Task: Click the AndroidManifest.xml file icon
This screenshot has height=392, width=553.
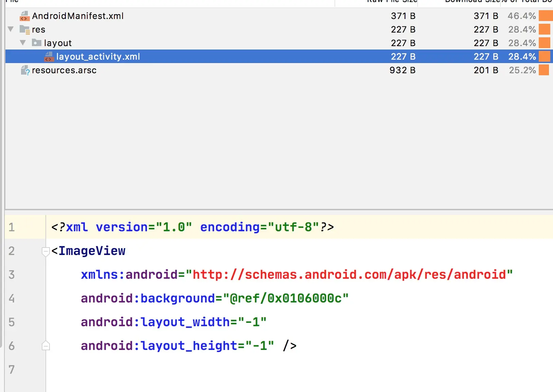Action: click(x=24, y=16)
